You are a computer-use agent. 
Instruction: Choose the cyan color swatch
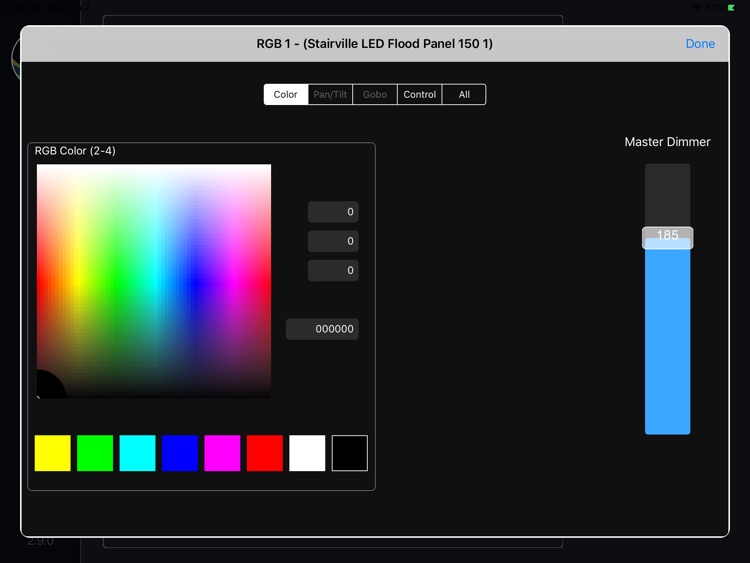pyautogui.click(x=137, y=453)
